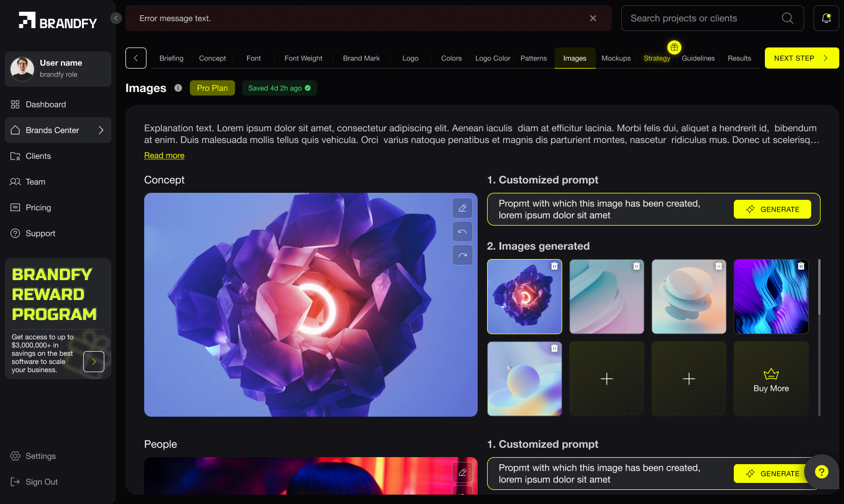Focus the Search projects or clients field
Screen dimensions: 844x504
point(713,18)
